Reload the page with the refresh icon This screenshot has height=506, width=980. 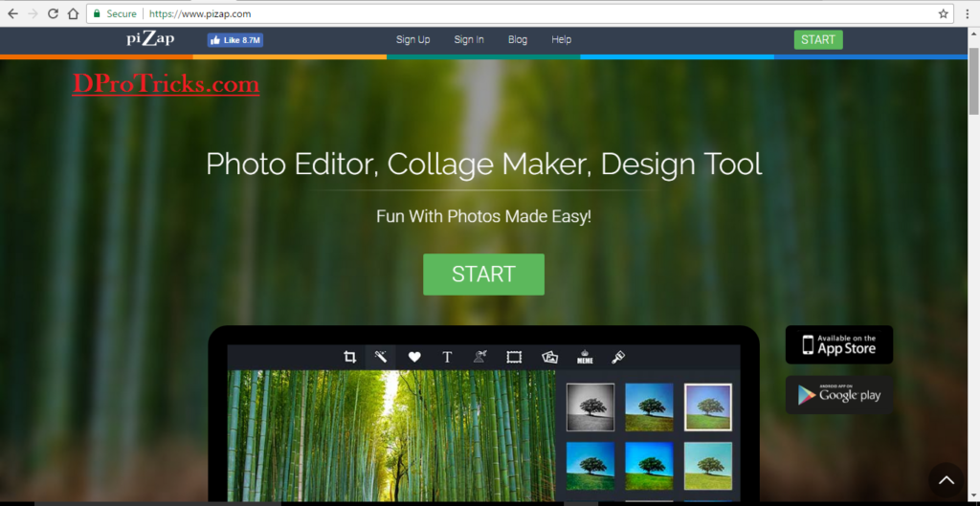coord(54,13)
